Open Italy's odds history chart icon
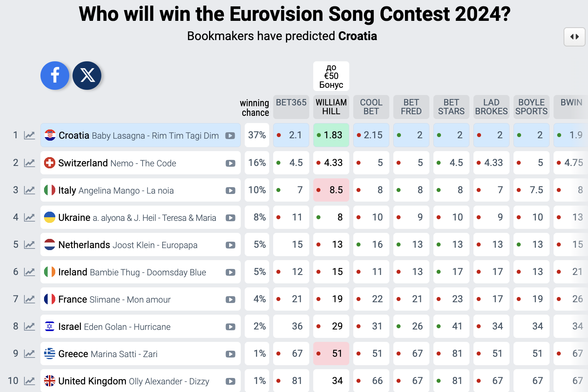Screen dimensions: 588x392 (x=29, y=190)
